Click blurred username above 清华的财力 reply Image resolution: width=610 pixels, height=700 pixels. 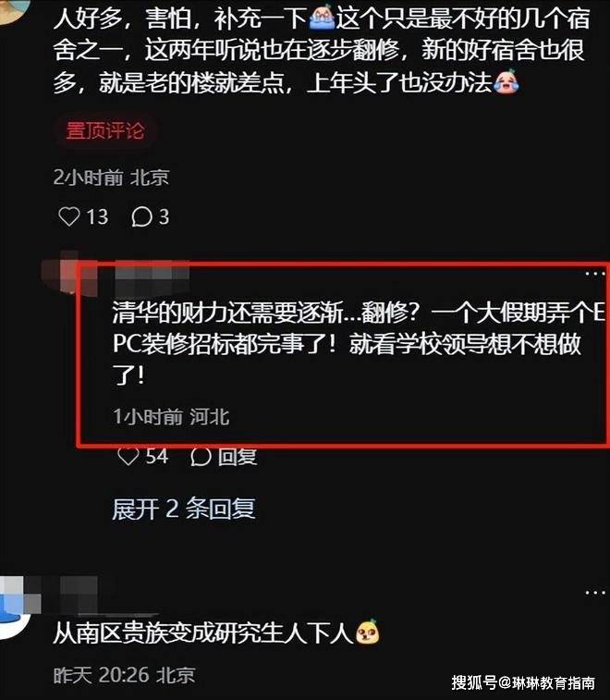(152, 273)
